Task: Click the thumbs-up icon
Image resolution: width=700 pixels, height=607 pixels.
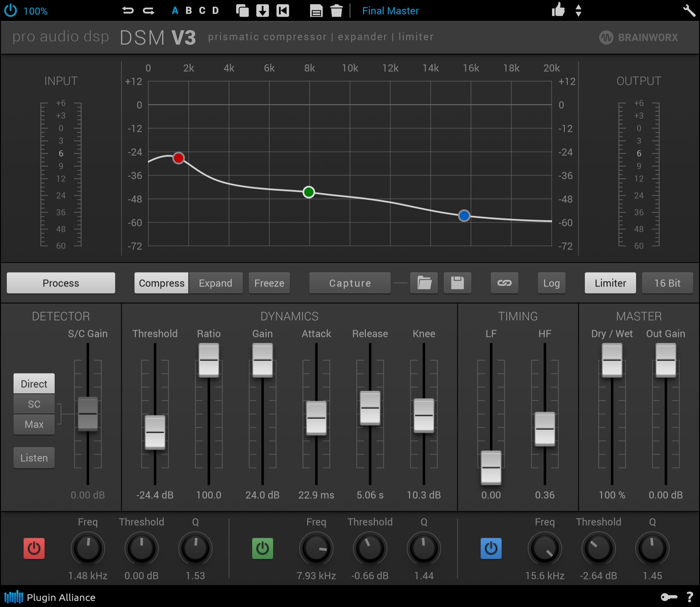Action: 558,10
